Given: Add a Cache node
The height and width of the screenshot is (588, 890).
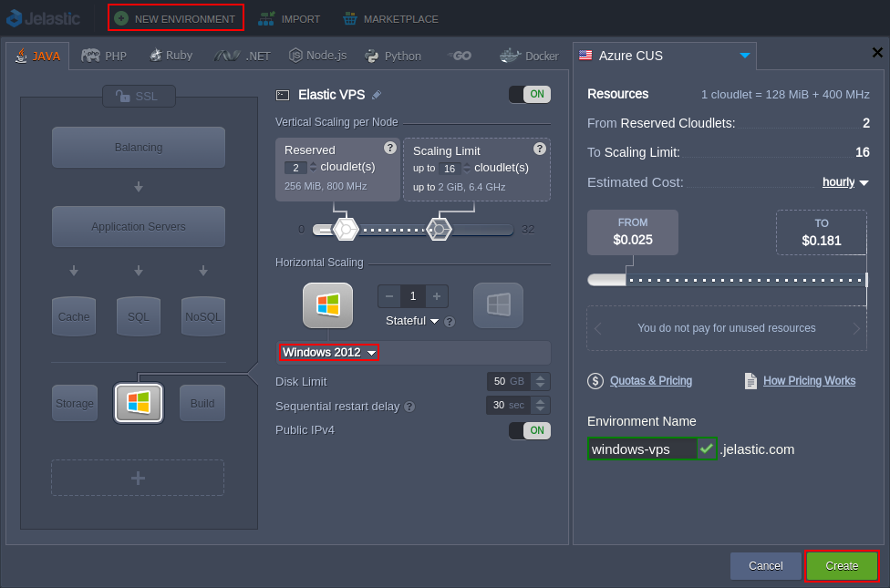Looking at the screenshot, I should click(74, 316).
